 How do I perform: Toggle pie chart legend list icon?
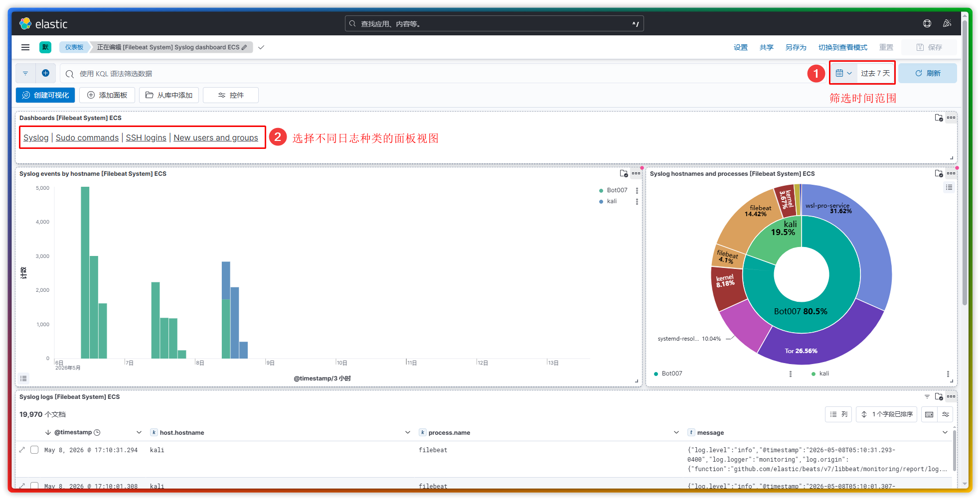(949, 187)
